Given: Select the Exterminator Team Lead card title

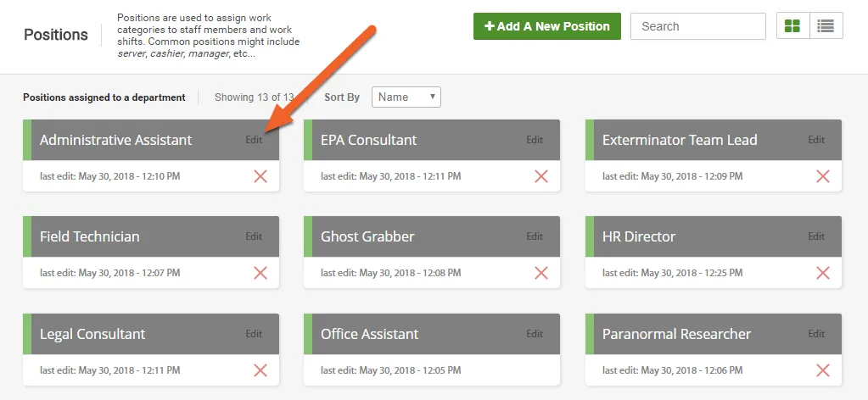Looking at the screenshot, I should [680, 140].
